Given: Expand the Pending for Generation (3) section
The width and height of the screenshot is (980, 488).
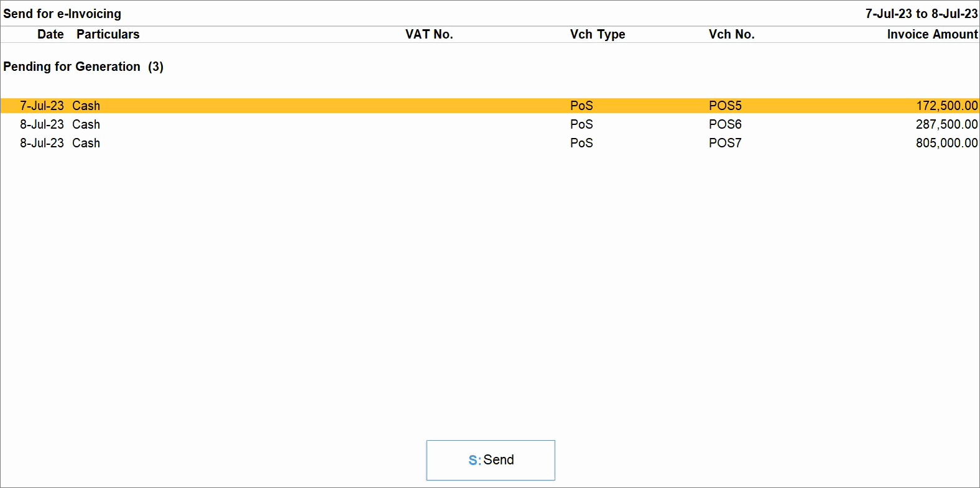Looking at the screenshot, I should coord(83,67).
